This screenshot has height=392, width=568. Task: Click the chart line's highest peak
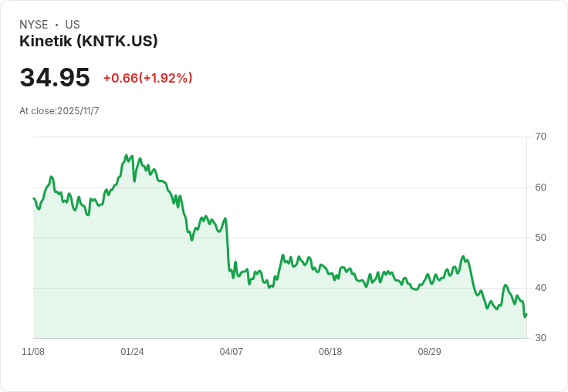126,156
